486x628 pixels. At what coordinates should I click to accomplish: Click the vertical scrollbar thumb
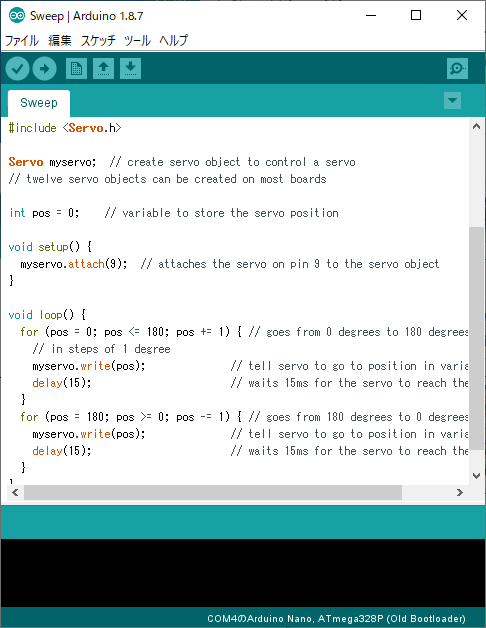(476, 338)
